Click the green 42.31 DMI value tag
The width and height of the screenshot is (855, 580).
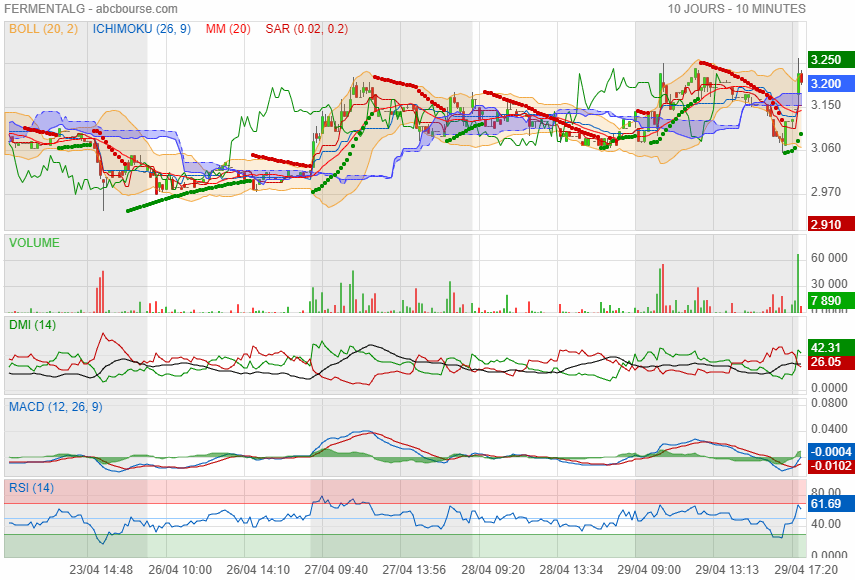[x=831, y=348]
